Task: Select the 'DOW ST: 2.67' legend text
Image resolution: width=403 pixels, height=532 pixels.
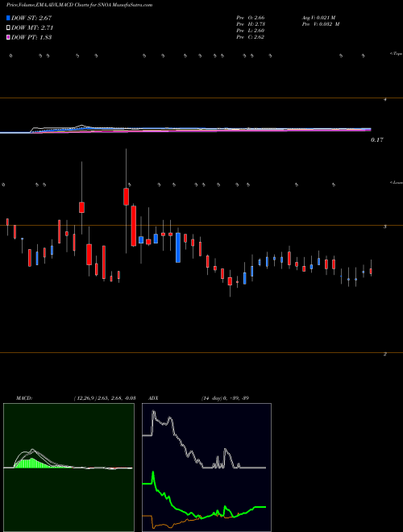Action: (31, 18)
